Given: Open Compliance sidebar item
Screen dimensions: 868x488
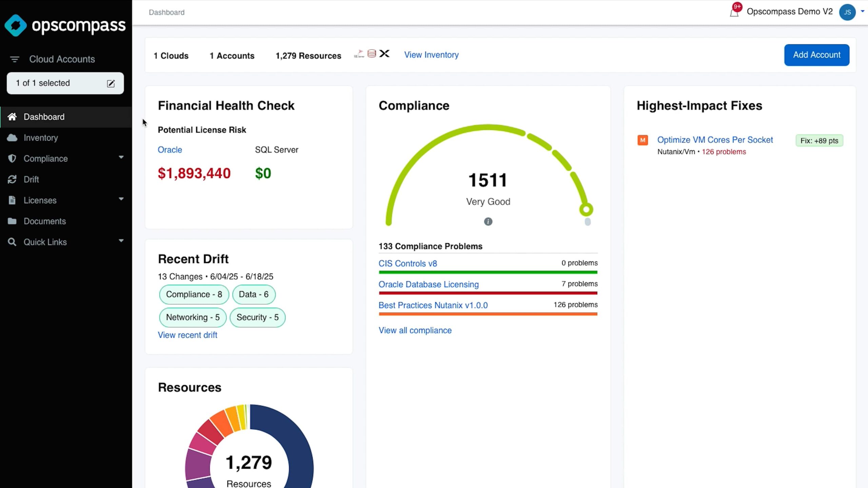Looking at the screenshot, I should point(66,159).
